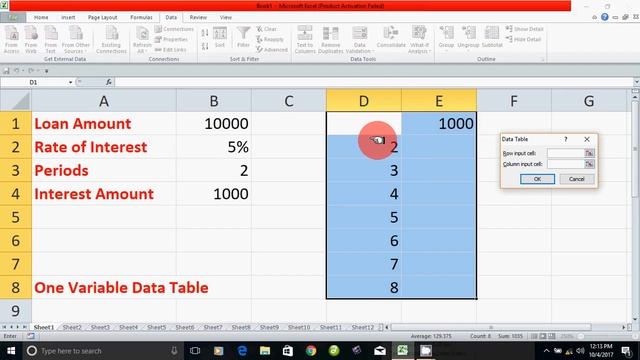Open the Outline group dialog launcher

point(543,60)
